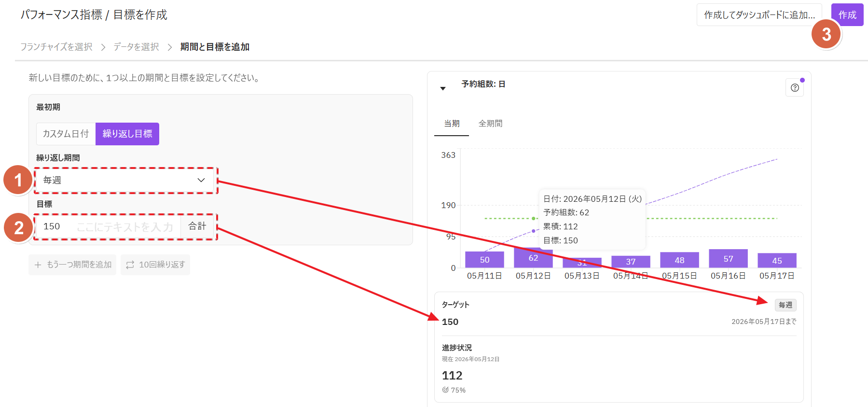Click the 75% progress indicator
Image resolution: width=868 pixels, height=407 pixels.
tap(454, 390)
